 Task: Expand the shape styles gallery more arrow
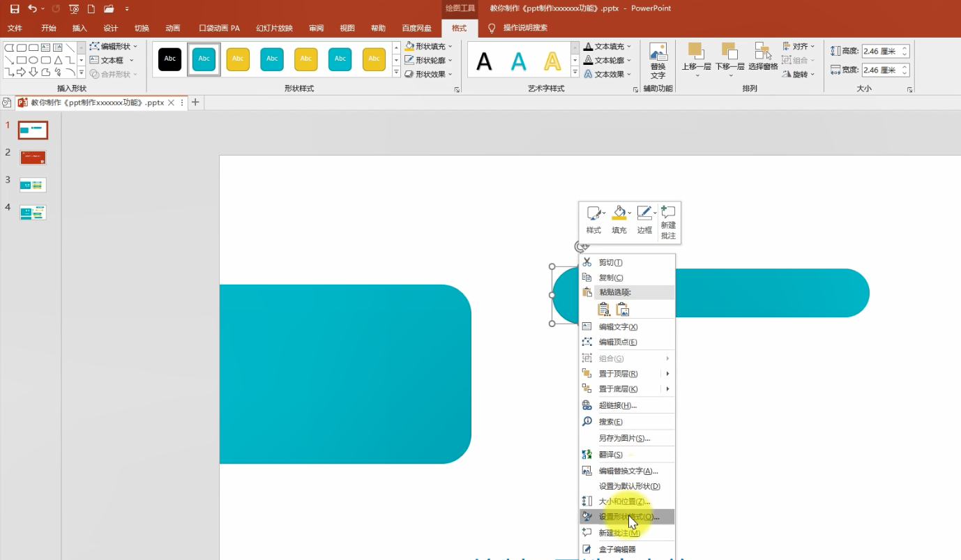point(396,73)
